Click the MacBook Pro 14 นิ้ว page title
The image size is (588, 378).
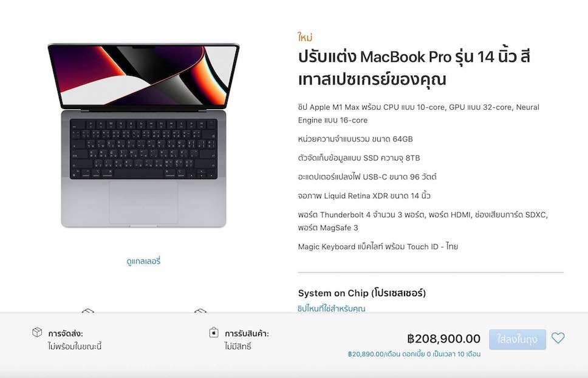(414, 68)
